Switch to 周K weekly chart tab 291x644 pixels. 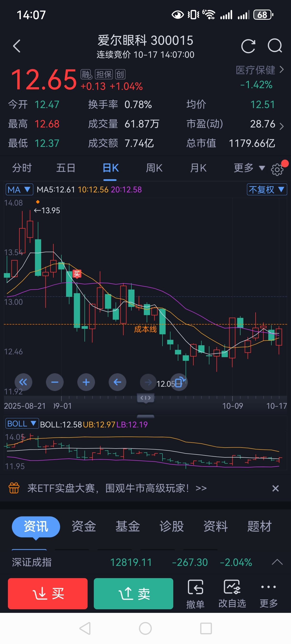(x=154, y=168)
